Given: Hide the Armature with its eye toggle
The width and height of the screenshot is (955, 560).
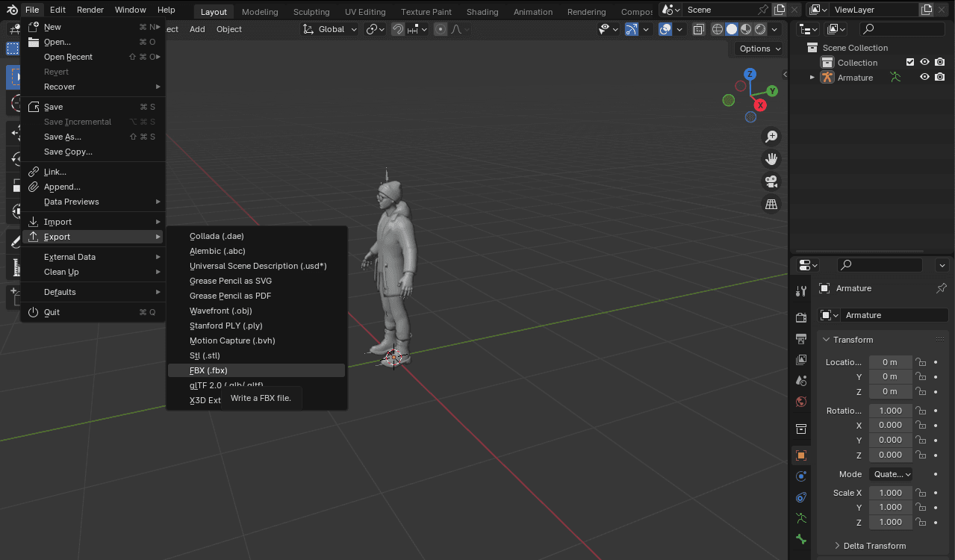Looking at the screenshot, I should tap(924, 77).
